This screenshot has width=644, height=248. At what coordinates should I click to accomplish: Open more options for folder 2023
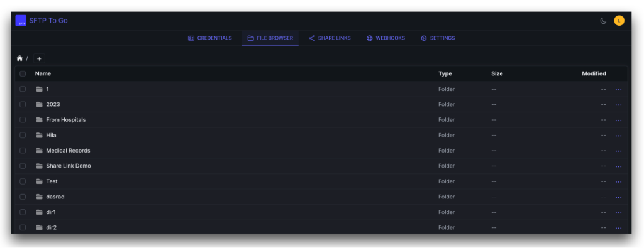[x=619, y=105]
